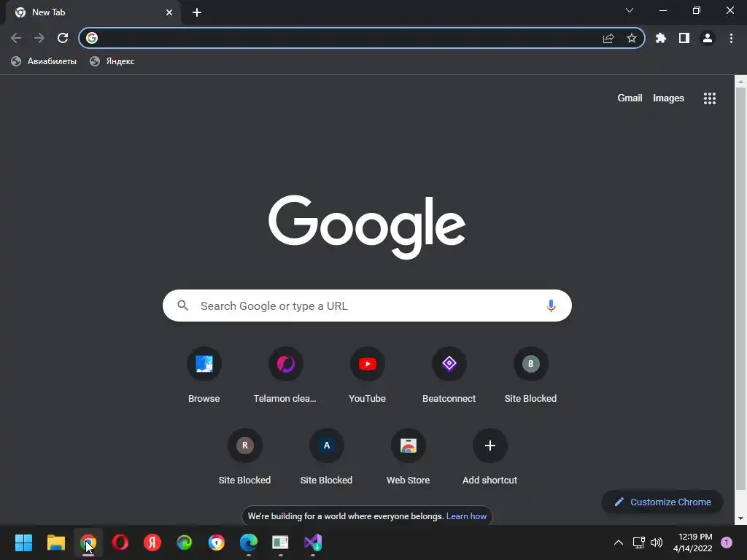Screen dimensions: 747x560
Task: Close the New Tab tab
Action: 169,12
